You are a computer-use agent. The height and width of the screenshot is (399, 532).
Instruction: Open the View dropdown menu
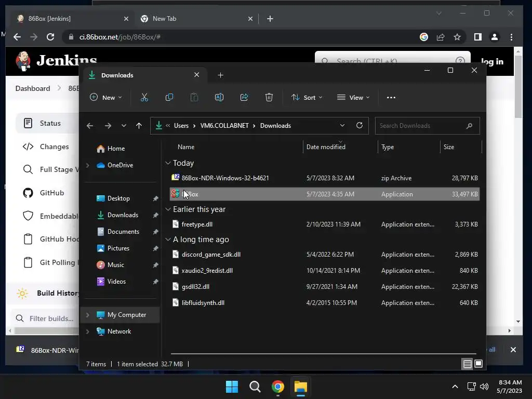(x=353, y=97)
